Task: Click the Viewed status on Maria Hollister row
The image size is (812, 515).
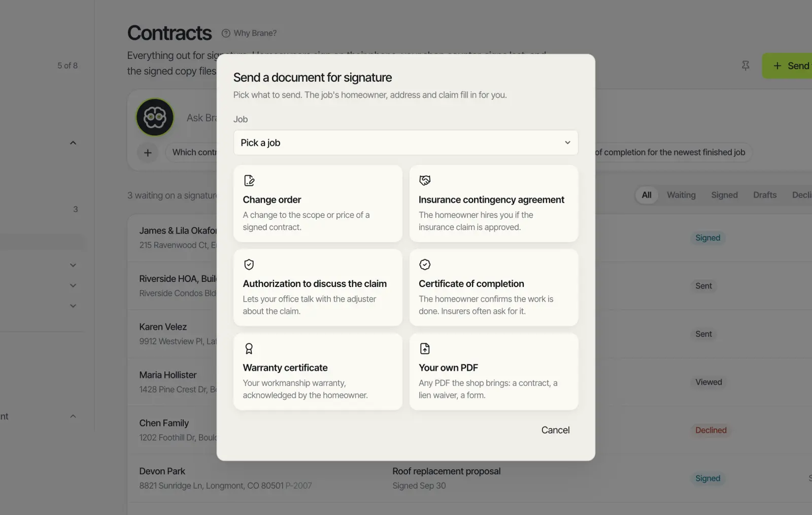Action: (708, 382)
